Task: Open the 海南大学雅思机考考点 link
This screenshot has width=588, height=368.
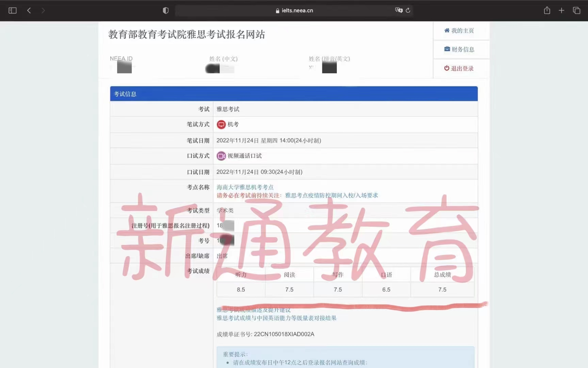Action: [x=245, y=187]
